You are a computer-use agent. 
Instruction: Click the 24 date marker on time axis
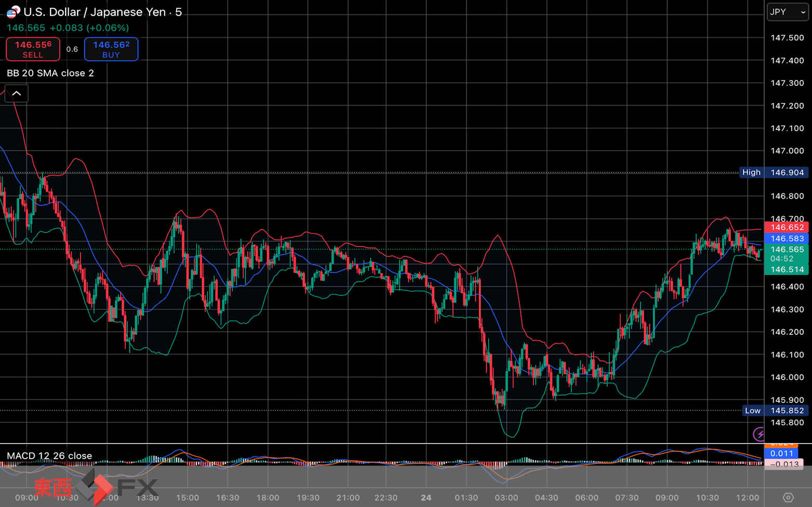pyautogui.click(x=426, y=498)
